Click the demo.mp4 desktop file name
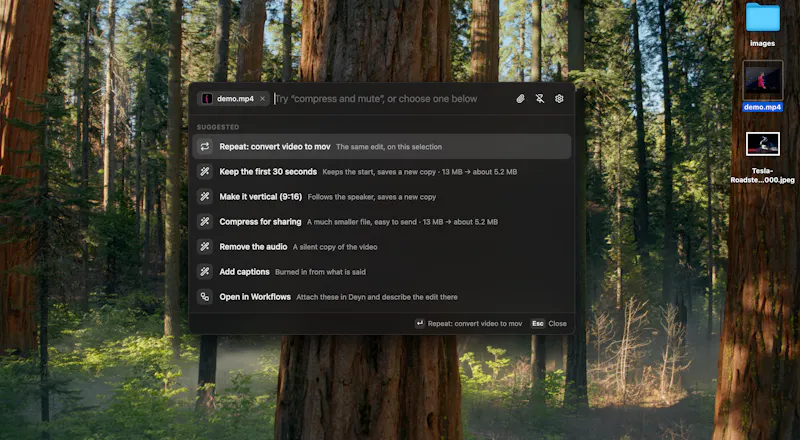The image size is (800, 440). pyautogui.click(x=763, y=107)
